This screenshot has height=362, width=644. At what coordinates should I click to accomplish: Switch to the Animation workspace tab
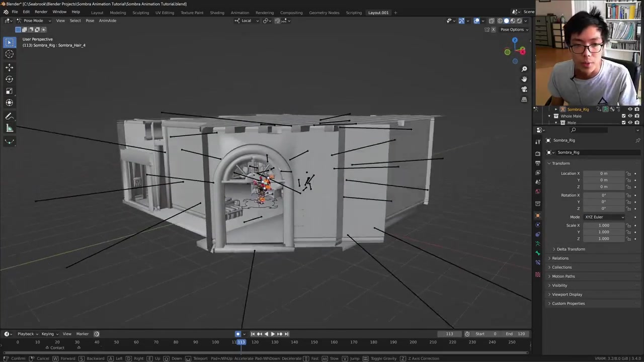[x=239, y=13]
